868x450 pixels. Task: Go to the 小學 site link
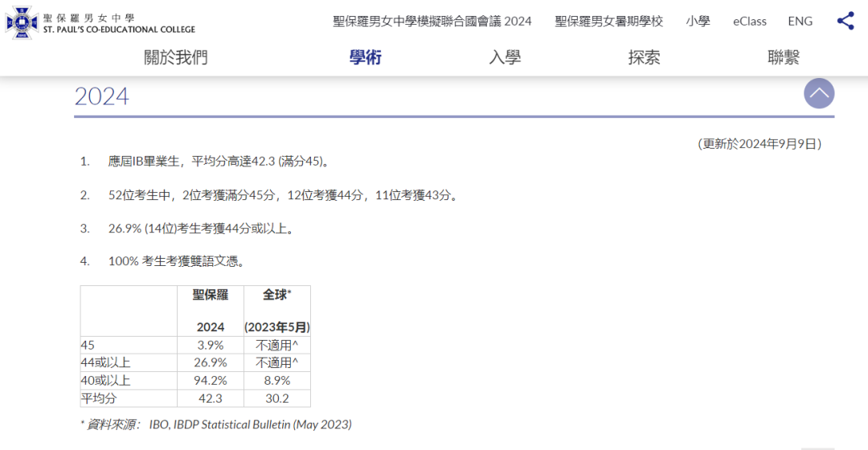pos(698,22)
